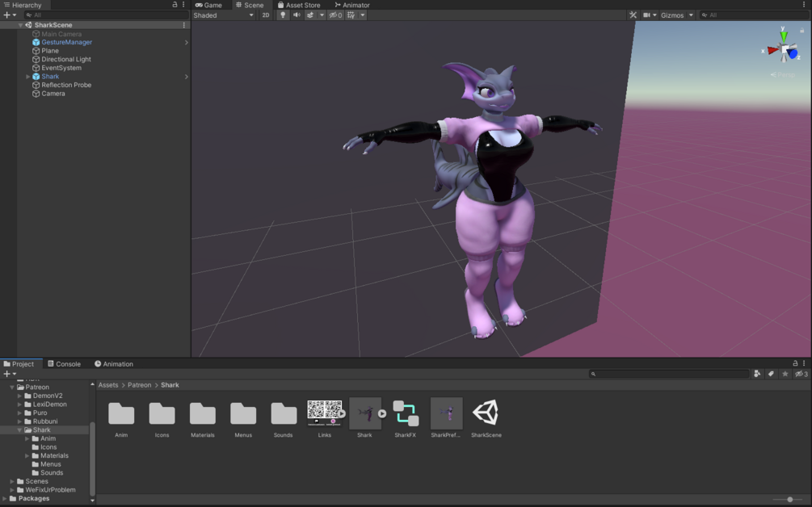The image size is (812, 507).
Task: Select the SharkScene Unity scene asset
Action: click(x=486, y=413)
